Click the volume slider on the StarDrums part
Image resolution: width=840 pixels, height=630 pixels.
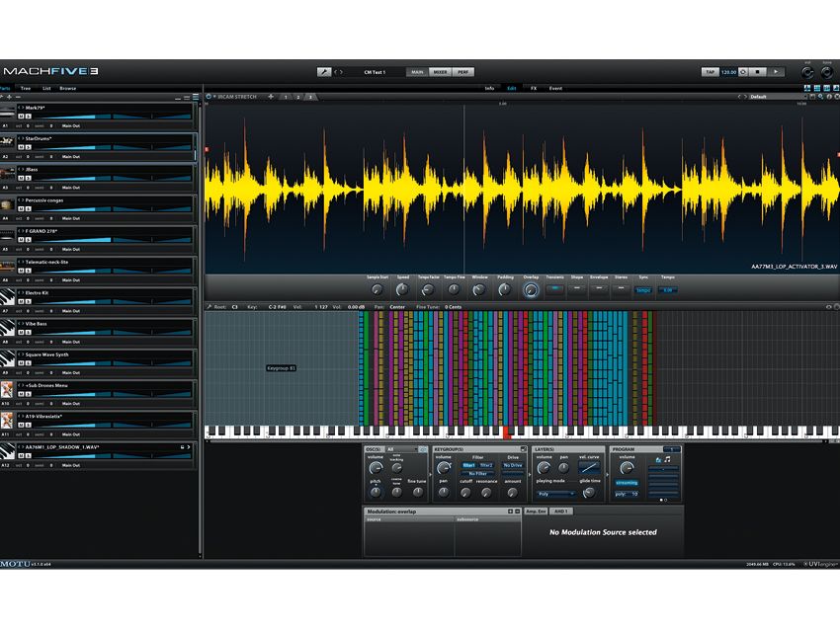click(x=95, y=147)
